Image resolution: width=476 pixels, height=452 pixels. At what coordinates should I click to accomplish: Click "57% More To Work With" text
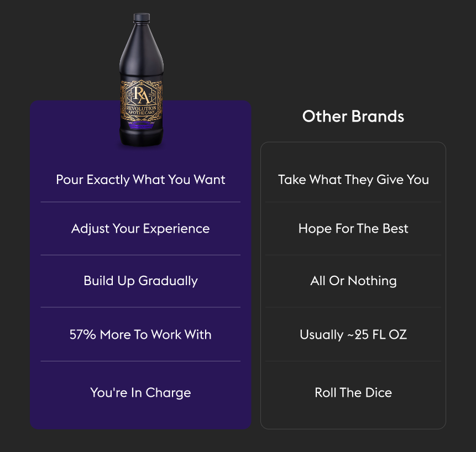(x=140, y=334)
